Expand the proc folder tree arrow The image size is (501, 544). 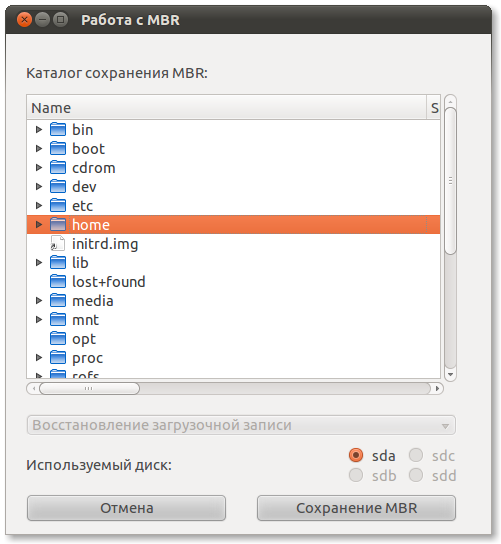pos(39,358)
